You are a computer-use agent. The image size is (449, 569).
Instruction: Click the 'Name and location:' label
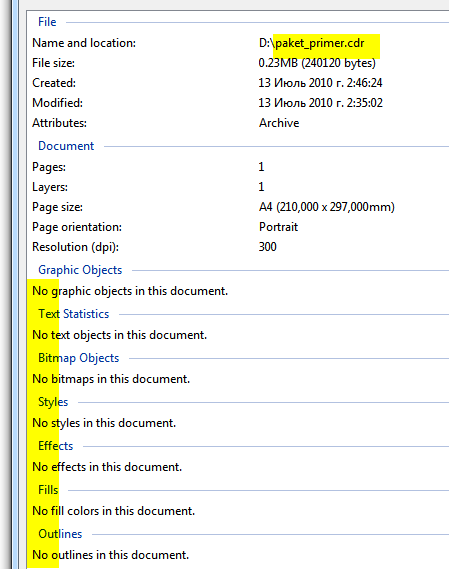(84, 43)
